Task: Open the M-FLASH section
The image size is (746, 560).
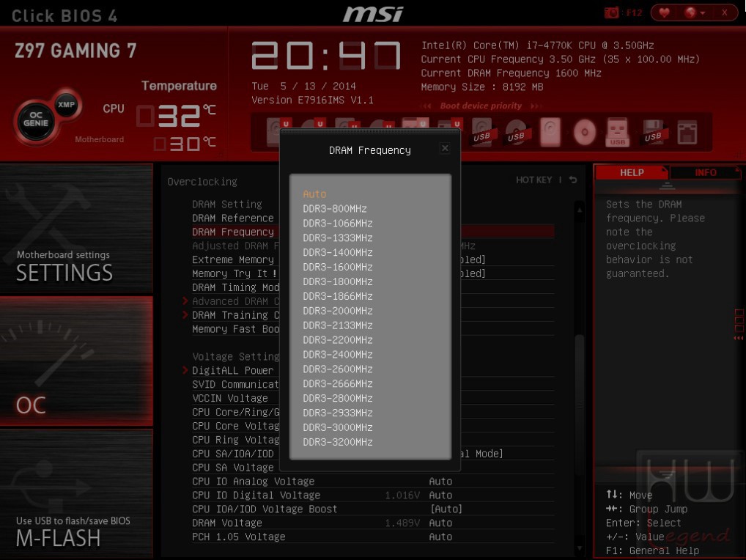Action: coord(76,493)
